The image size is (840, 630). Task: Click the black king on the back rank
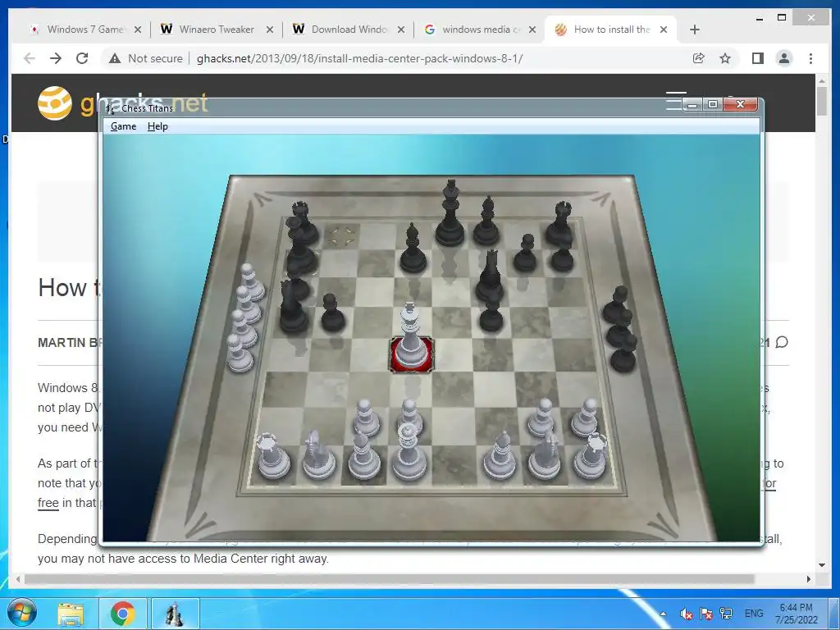coord(450,214)
